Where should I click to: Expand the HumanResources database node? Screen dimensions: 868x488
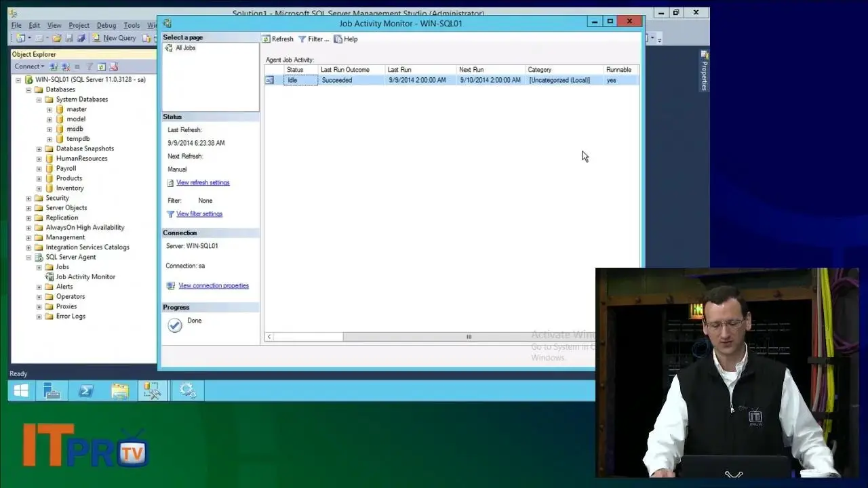coord(39,159)
